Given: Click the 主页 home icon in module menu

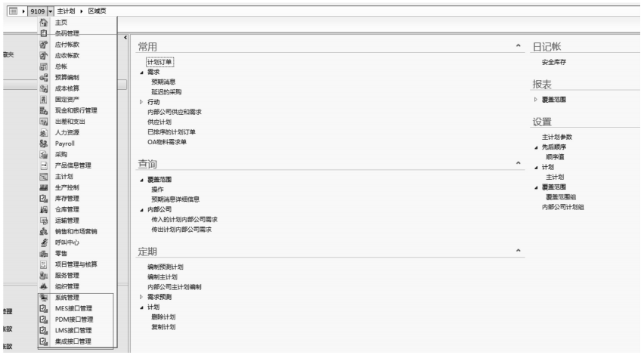Looking at the screenshot, I should (44, 23).
